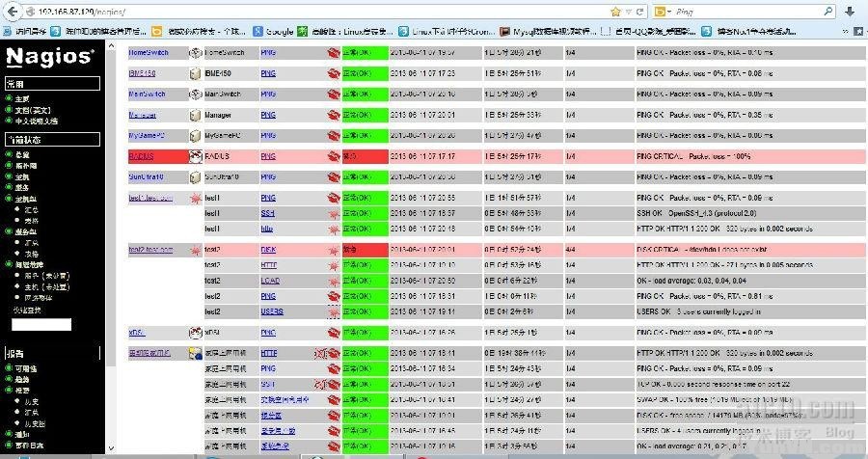Click the HomeSwitch host switch icon
Viewport: 868px width, 459px height.
pyautogui.click(x=195, y=53)
